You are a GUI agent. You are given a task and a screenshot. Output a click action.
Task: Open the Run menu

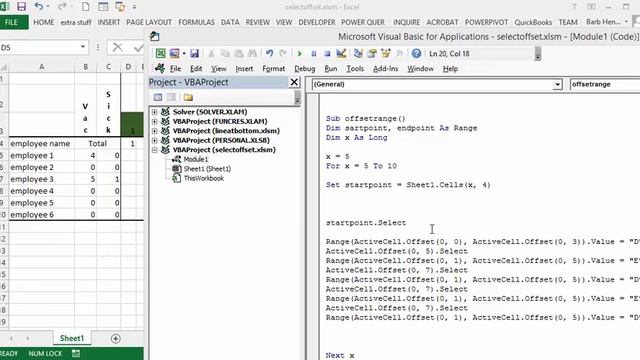(331, 69)
